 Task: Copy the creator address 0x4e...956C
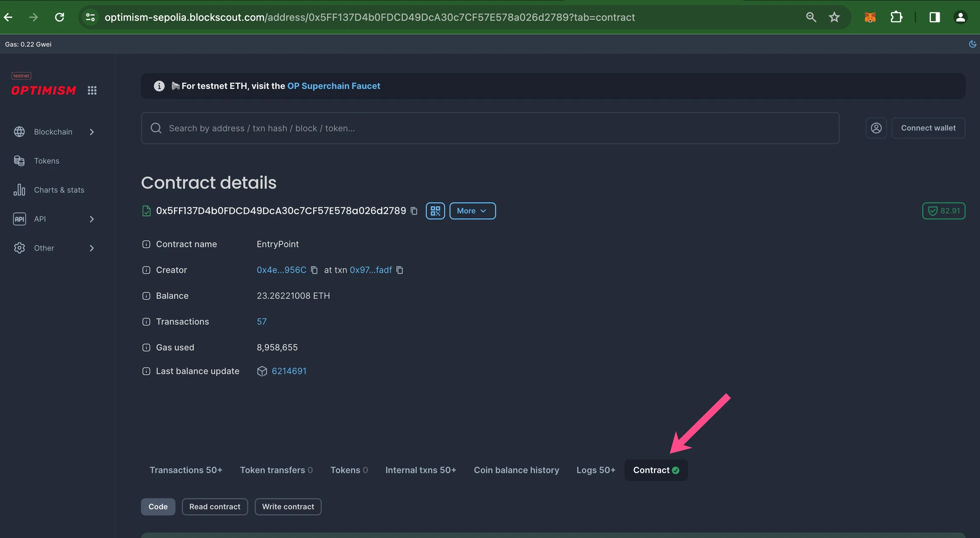click(314, 270)
